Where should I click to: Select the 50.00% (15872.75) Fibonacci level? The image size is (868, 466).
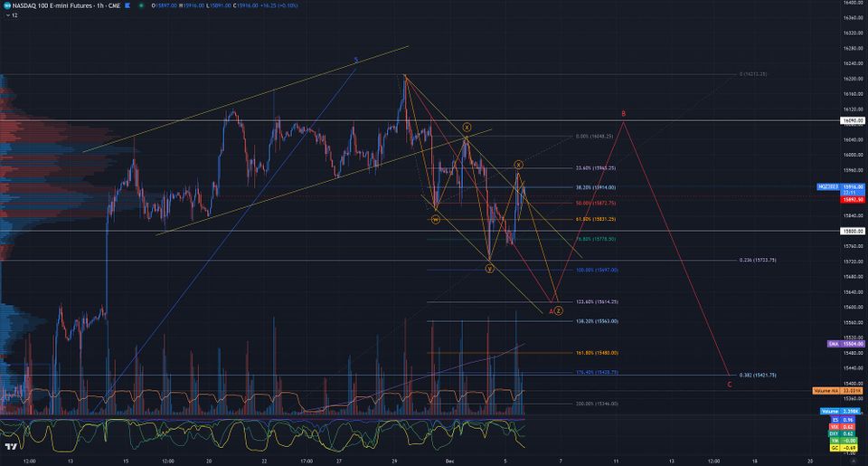596,204
